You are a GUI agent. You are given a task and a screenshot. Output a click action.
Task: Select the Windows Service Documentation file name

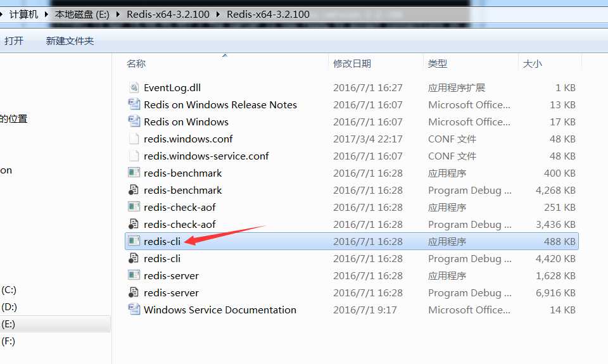coord(220,310)
